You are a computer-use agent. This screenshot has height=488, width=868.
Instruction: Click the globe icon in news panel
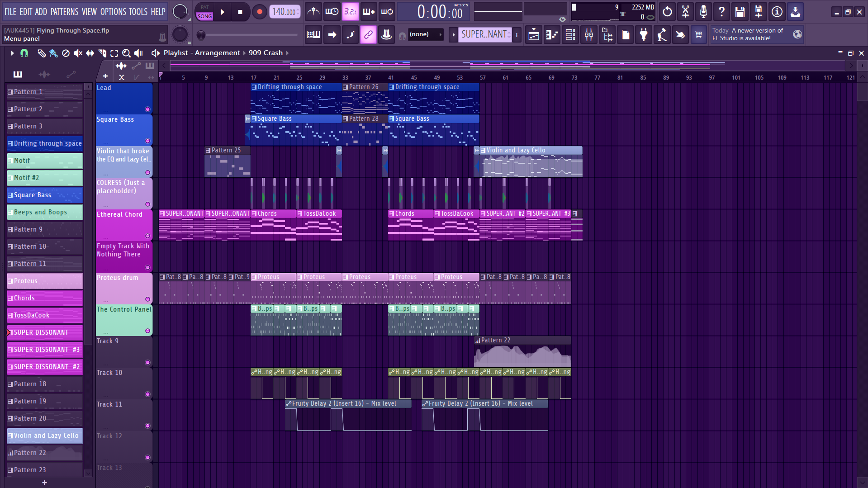(797, 34)
